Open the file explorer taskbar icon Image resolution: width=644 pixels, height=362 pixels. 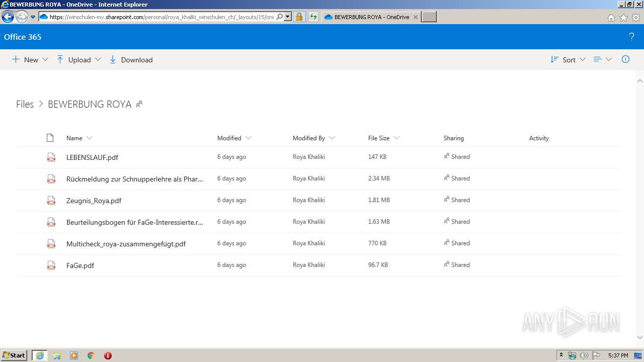(57, 355)
